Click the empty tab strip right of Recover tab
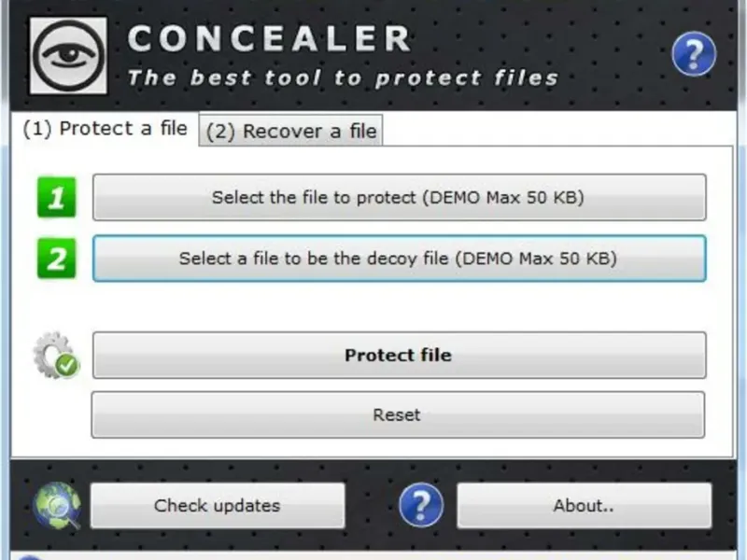The image size is (747, 560). 560,131
